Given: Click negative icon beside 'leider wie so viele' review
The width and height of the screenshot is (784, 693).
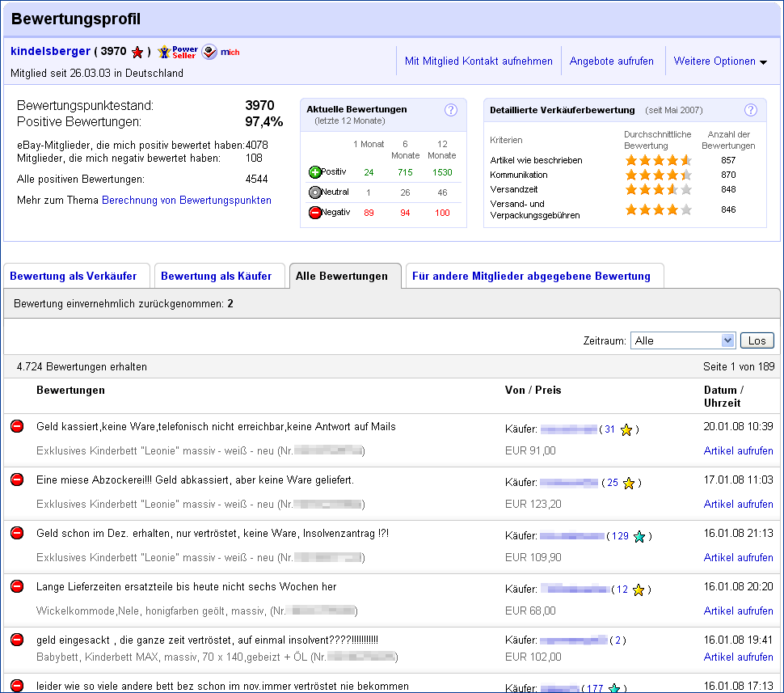Looking at the screenshot, I should pyautogui.click(x=17, y=686).
